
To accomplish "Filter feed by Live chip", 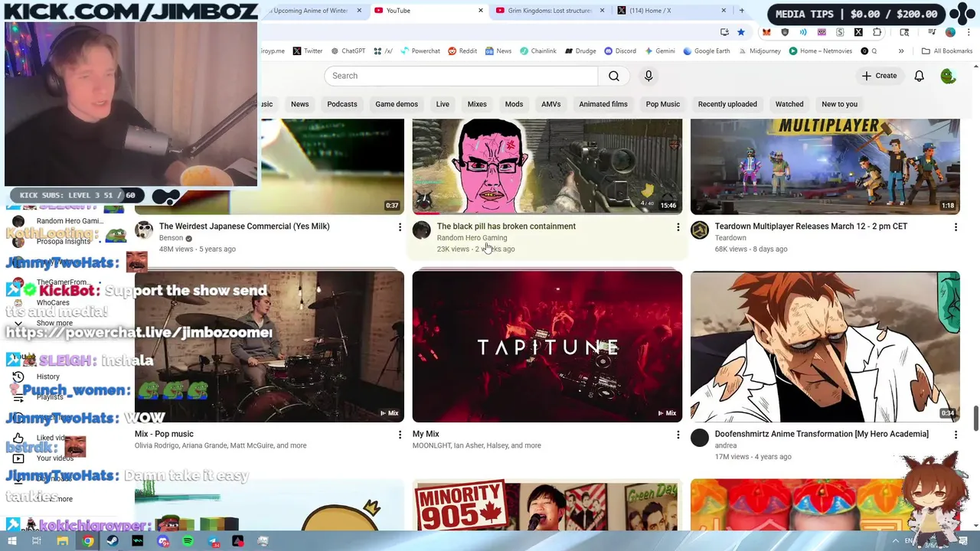I will (x=443, y=104).
